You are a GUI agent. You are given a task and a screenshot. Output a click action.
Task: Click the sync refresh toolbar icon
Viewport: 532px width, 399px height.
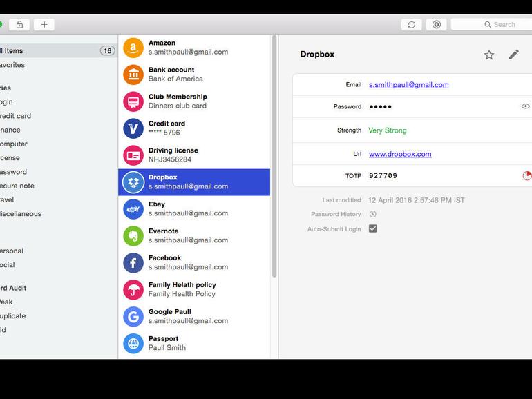412,24
